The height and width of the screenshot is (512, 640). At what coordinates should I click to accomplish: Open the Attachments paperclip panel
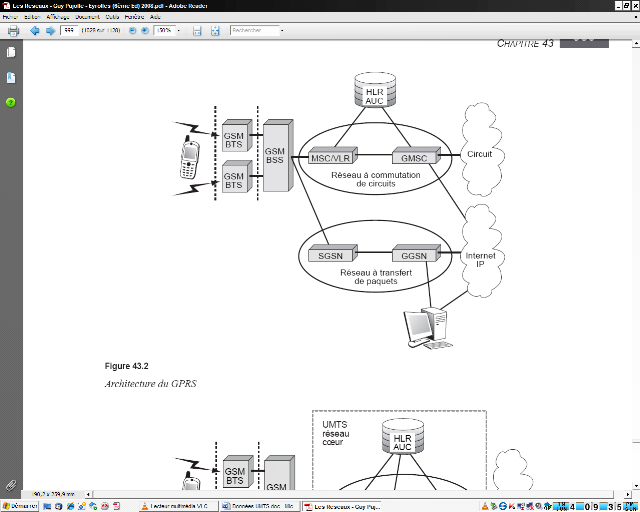(x=11, y=485)
